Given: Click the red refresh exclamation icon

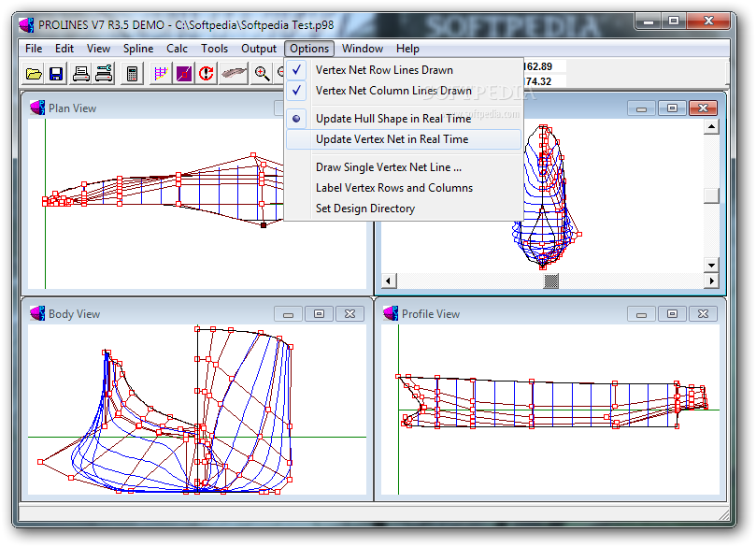Looking at the screenshot, I should 207,74.
